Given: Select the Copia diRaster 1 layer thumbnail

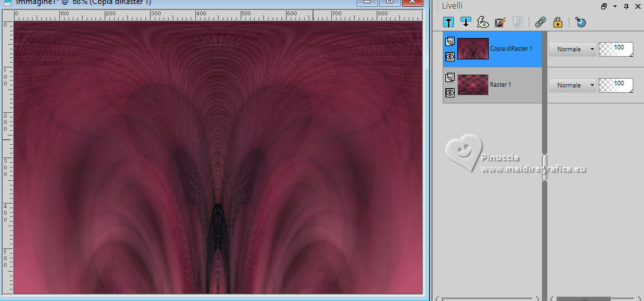Looking at the screenshot, I should (x=473, y=49).
